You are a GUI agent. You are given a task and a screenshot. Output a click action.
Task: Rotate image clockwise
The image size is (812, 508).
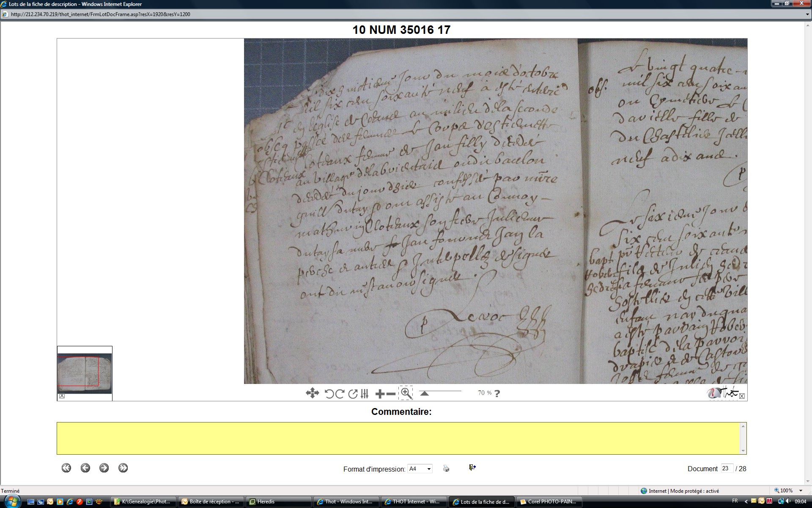point(340,394)
